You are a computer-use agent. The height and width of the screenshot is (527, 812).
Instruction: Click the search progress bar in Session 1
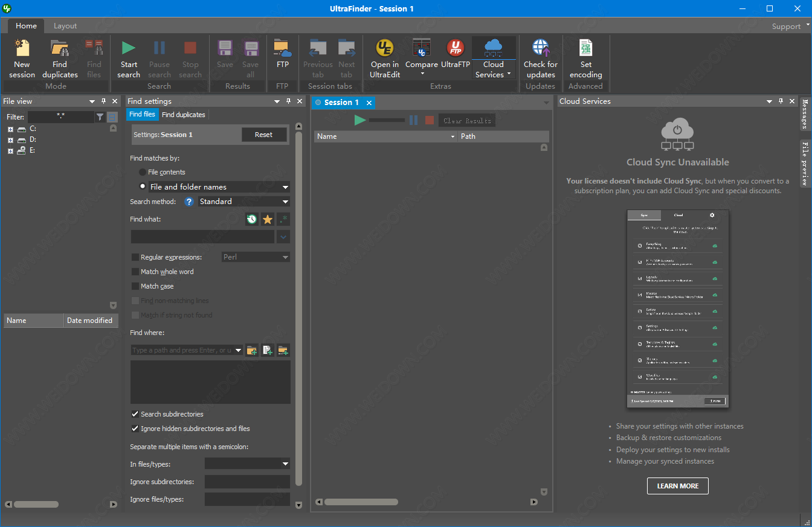coord(387,120)
